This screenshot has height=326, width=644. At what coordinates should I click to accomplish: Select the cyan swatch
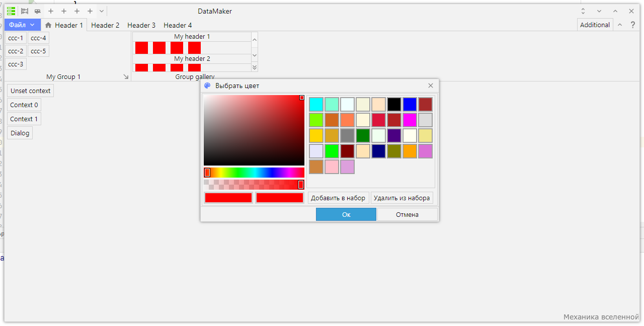316,104
